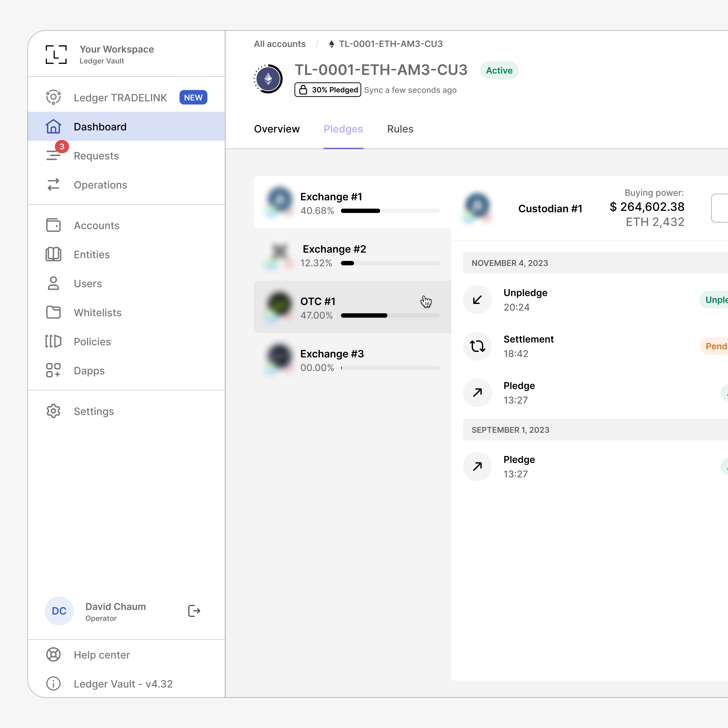Switch to the Overview tab

[x=277, y=129]
